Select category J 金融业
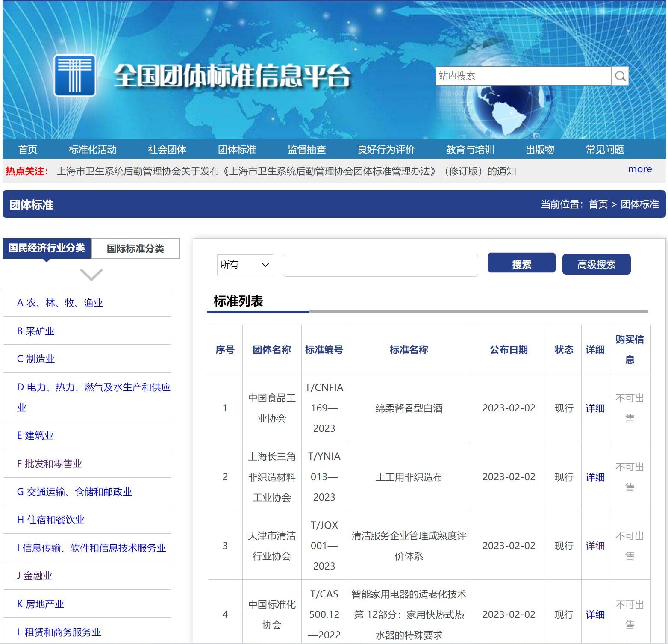Image resolution: width=668 pixels, height=644 pixels. [34, 576]
